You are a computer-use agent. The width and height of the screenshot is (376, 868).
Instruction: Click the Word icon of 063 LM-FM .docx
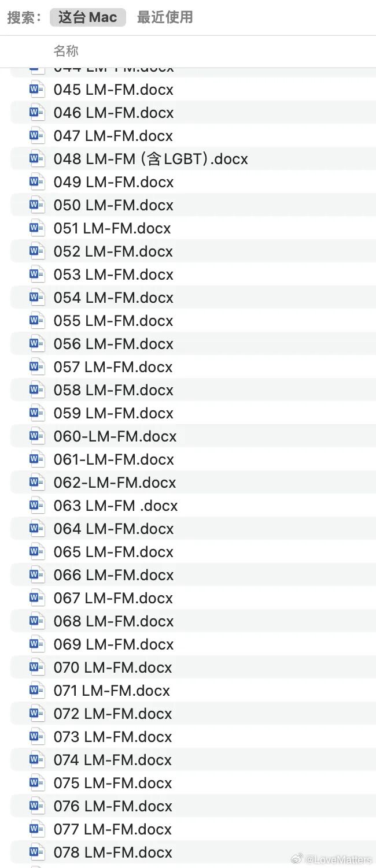(37, 506)
